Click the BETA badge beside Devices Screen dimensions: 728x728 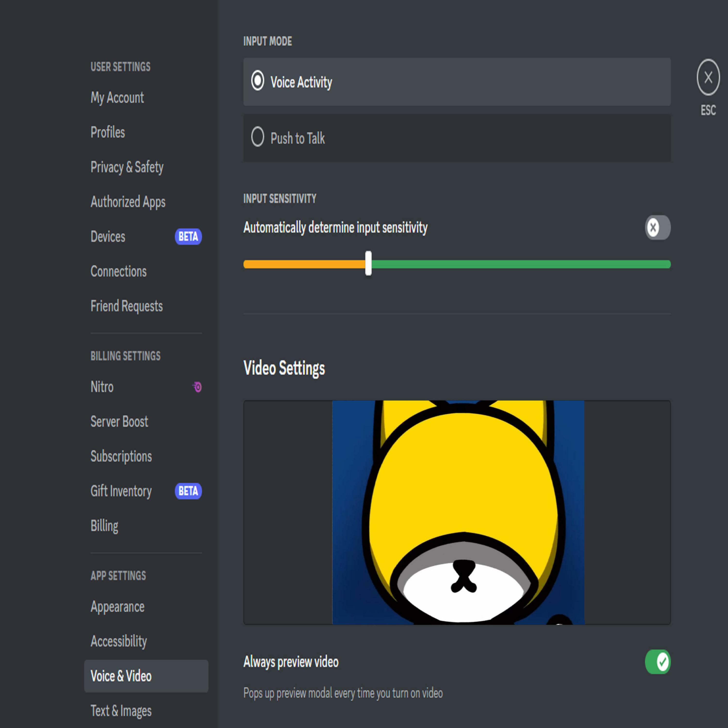[188, 237]
